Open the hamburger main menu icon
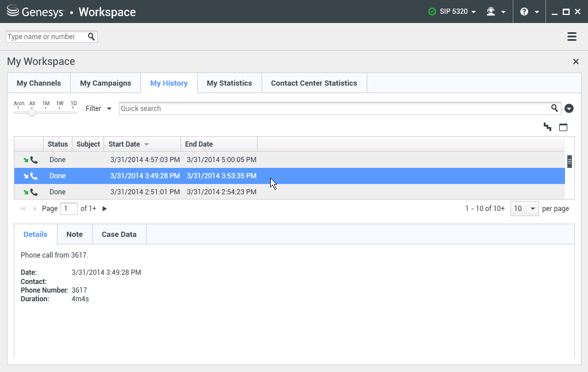588x372 pixels. pyautogui.click(x=571, y=37)
